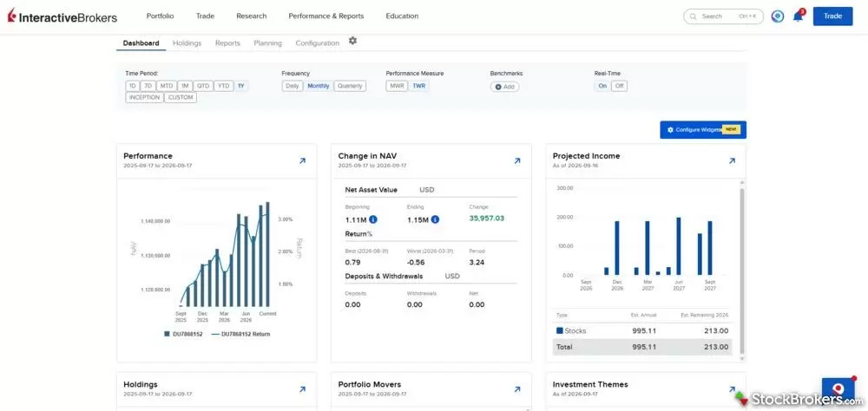Open dashboard settings gear icon
This screenshot has height=411, width=868.
pyautogui.click(x=352, y=41)
